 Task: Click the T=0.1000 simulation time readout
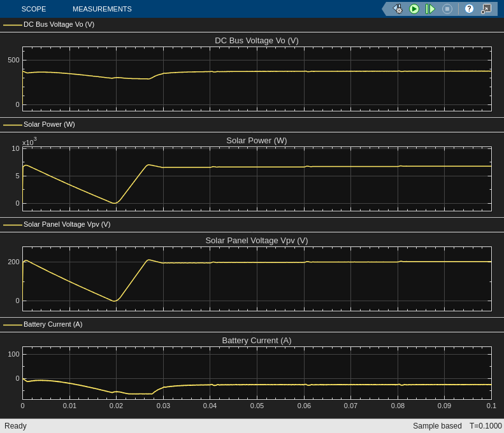click(x=486, y=426)
